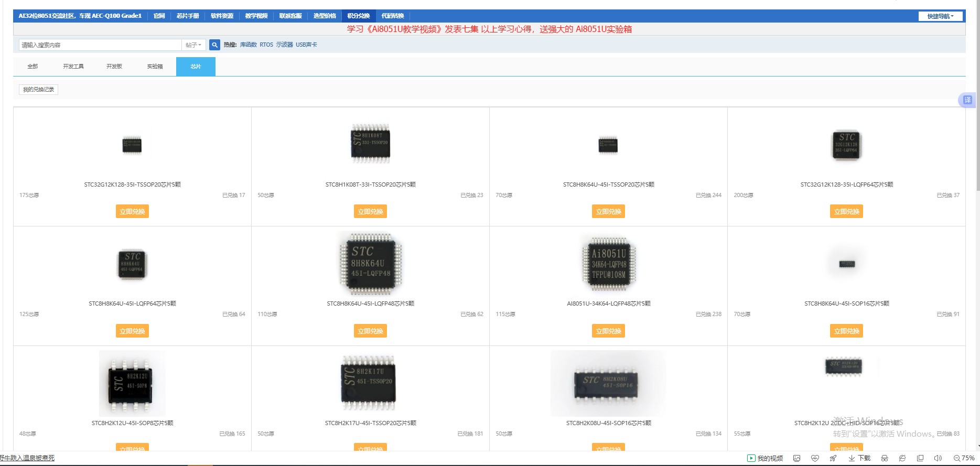This screenshot has height=466, width=980.
Task: Click the 我的兑换记录 button
Action: point(38,90)
